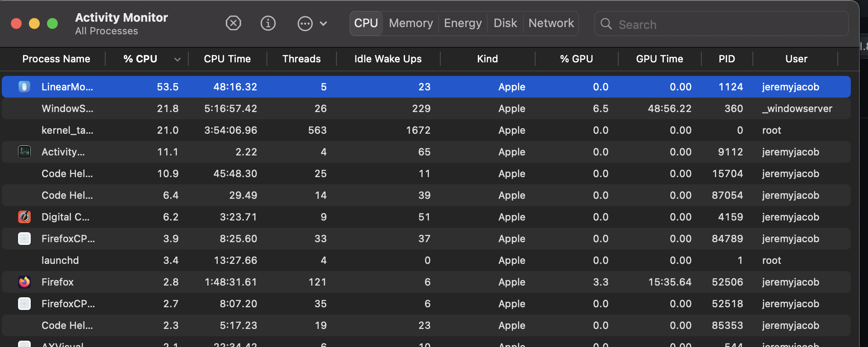868x347 pixels.
Task: Click the Stop process (X) toolbar icon
Action: (233, 23)
